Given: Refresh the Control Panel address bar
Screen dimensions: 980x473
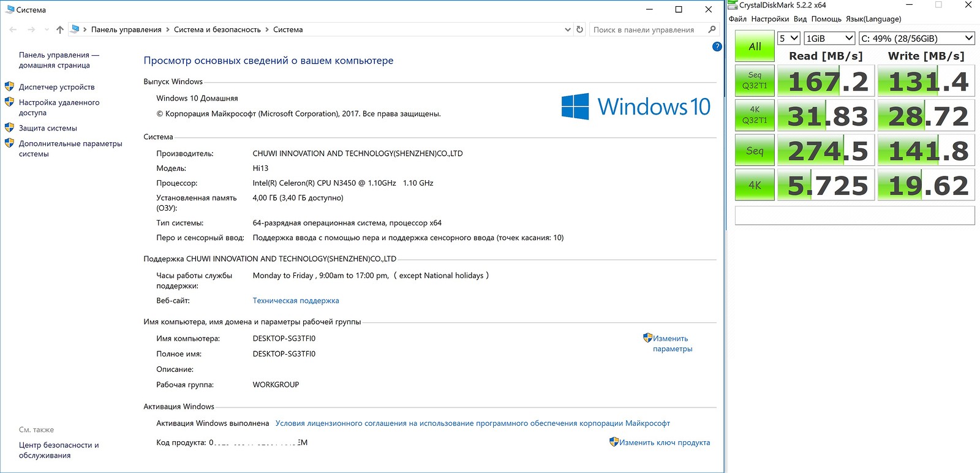Looking at the screenshot, I should [x=580, y=29].
